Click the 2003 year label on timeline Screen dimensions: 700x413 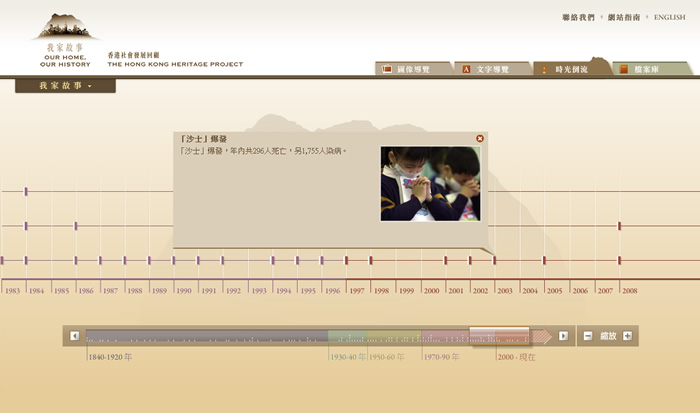[505, 291]
